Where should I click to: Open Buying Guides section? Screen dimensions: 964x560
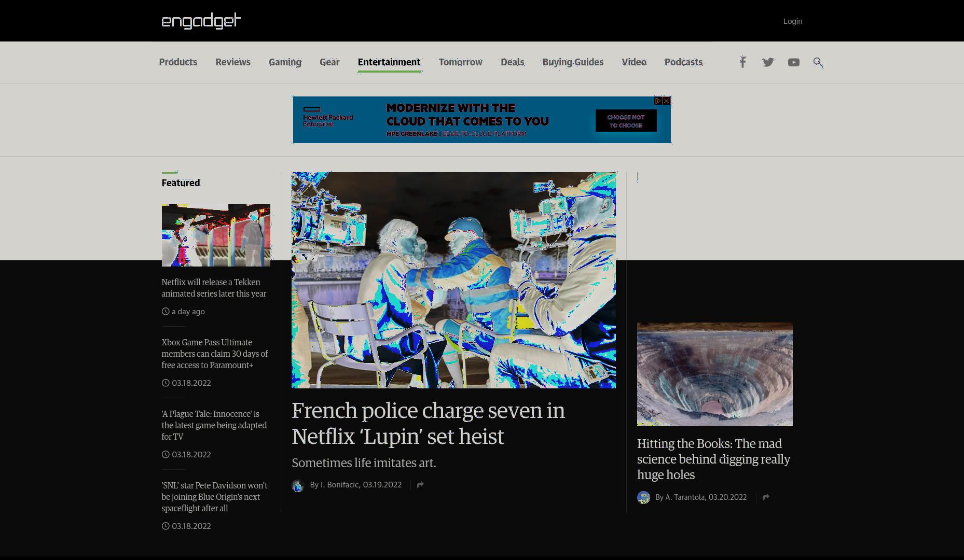tap(573, 62)
